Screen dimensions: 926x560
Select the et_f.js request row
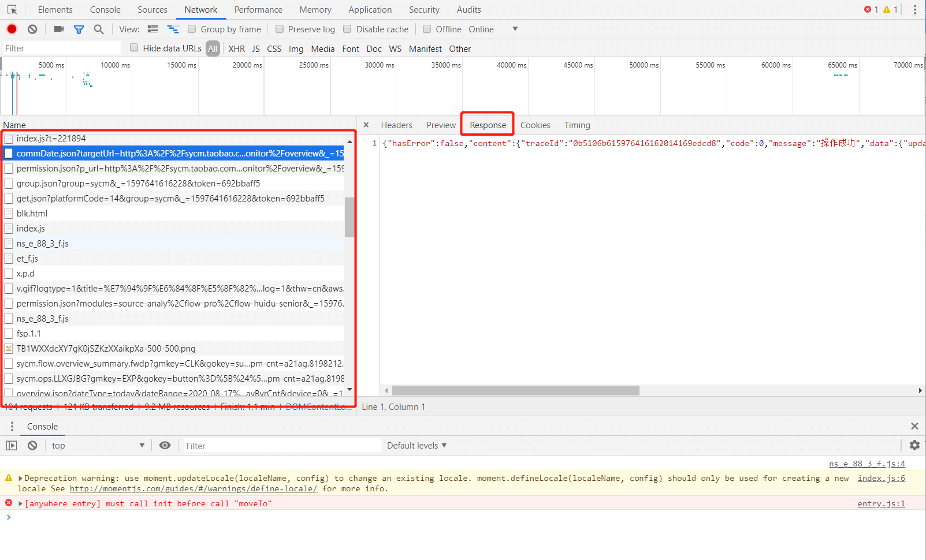point(173,258)
